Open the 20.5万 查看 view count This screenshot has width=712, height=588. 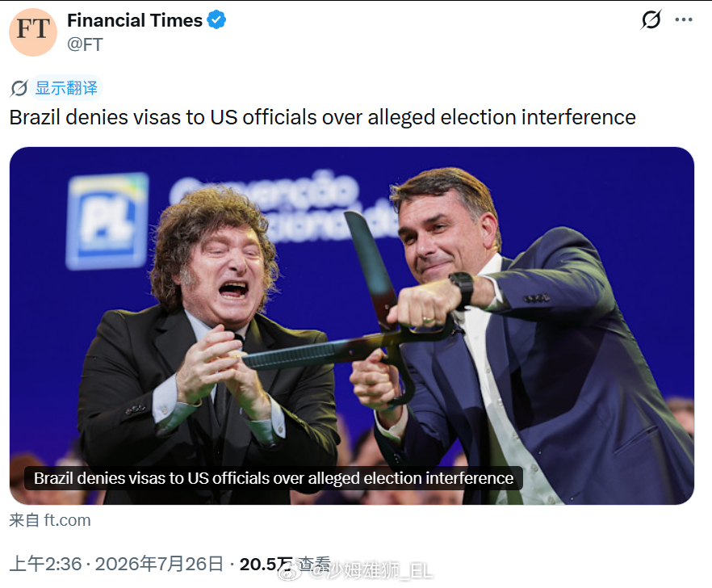(285, 564)
